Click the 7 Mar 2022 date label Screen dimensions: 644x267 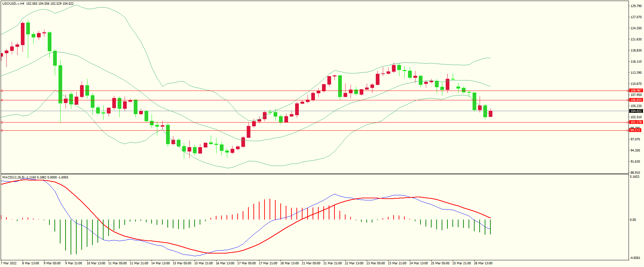pyautogui.click(x=9, y=263)
